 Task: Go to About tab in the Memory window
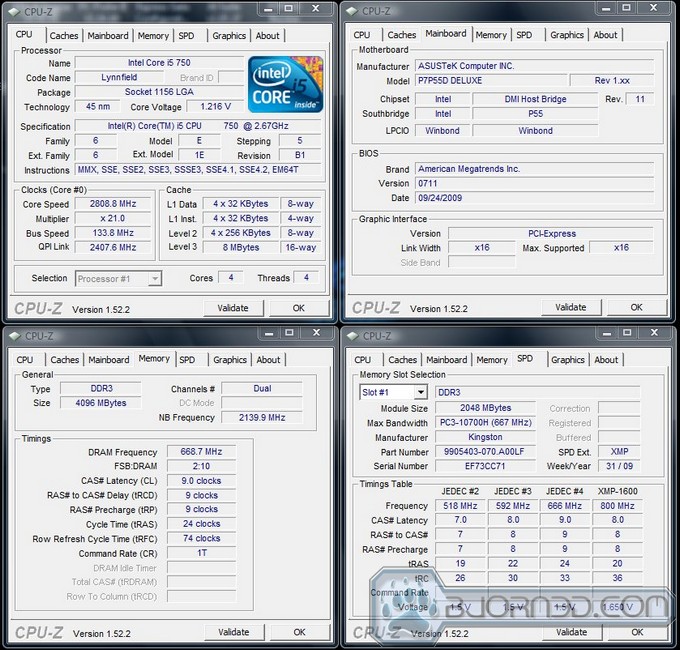pyautogui.click(x=268, y=359)
